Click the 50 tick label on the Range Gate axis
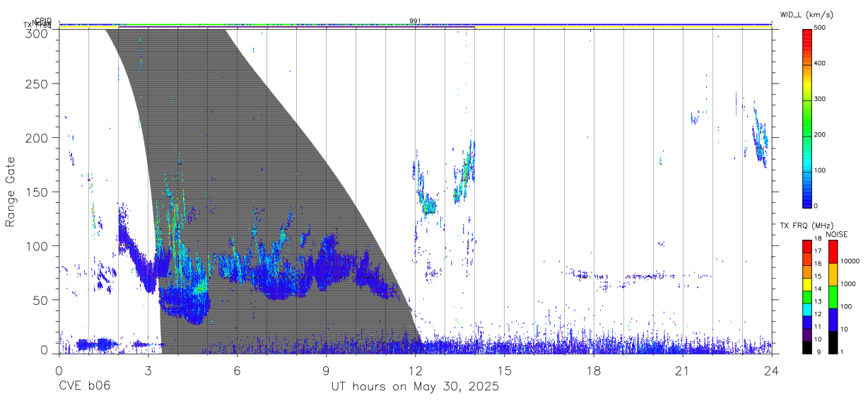Screen dimensions: 868x401 pos(42,300)
